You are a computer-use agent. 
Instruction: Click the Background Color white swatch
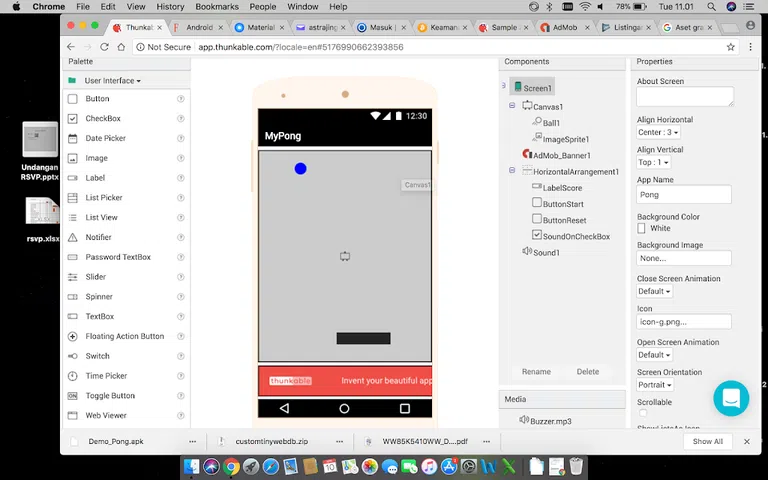(642, 228)
